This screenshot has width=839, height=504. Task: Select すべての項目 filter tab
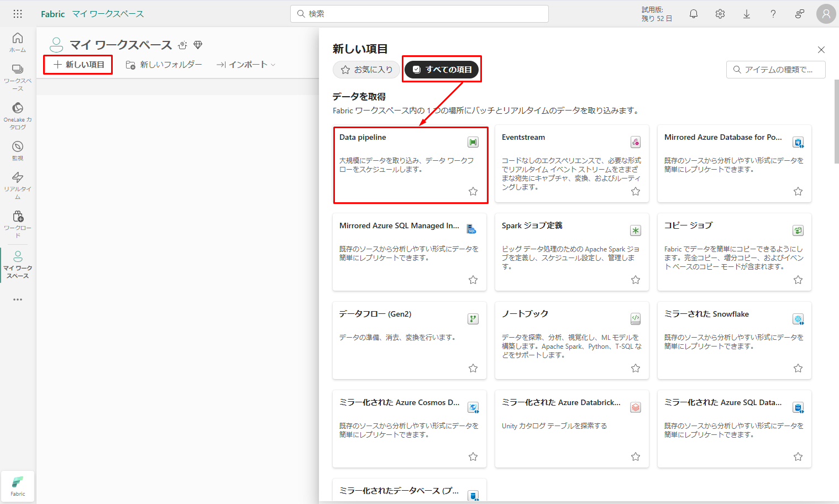click(442, 70)
